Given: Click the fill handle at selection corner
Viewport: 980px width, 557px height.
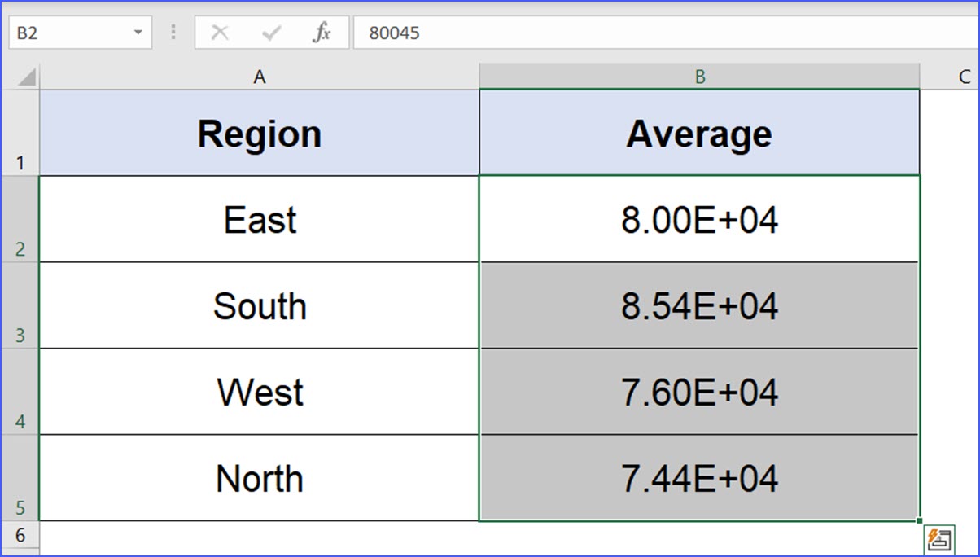Looking at the screenshot, I should click(x=920, y=520).
